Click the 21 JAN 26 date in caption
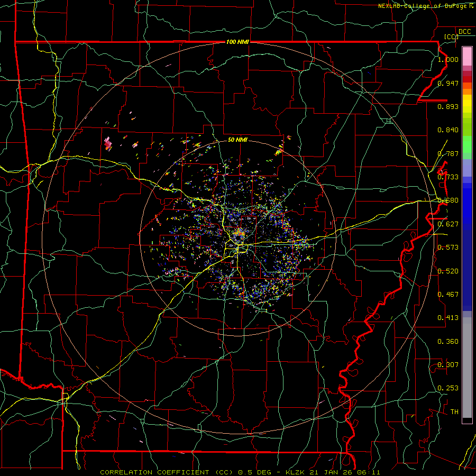This screenshot has height=476, width=476. tap(331, 472)
